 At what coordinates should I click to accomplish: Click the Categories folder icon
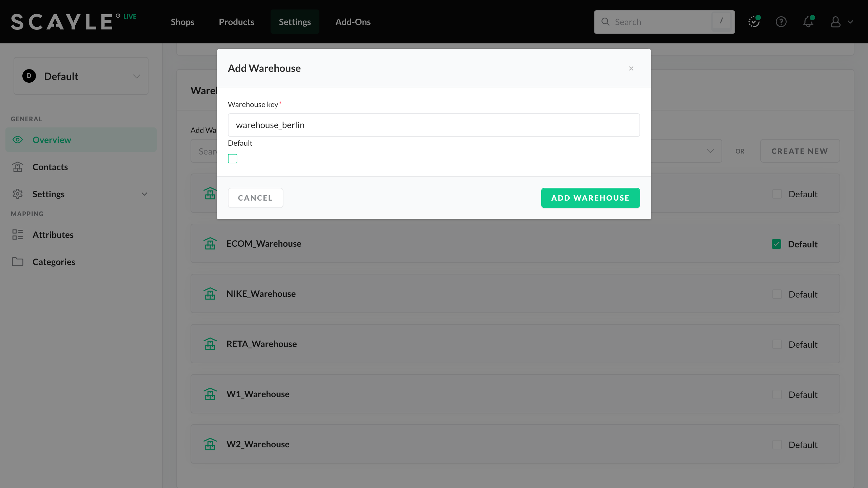click(18, 262)
